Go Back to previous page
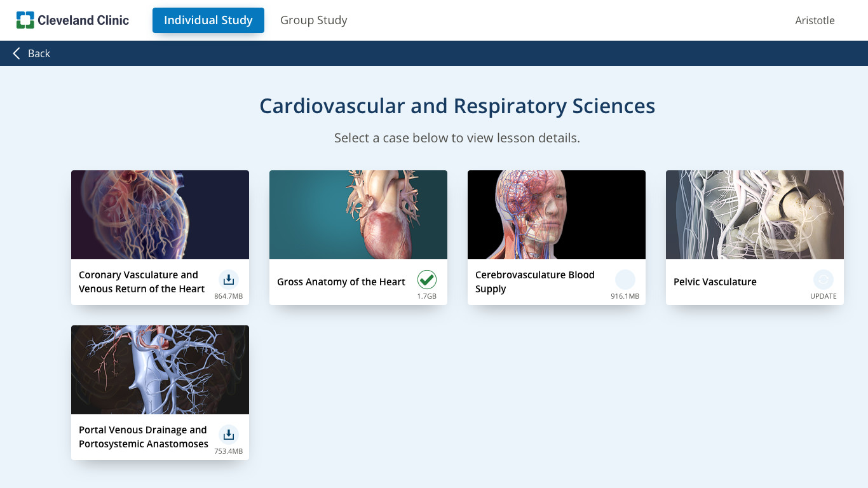 click(x=32, y=53)
